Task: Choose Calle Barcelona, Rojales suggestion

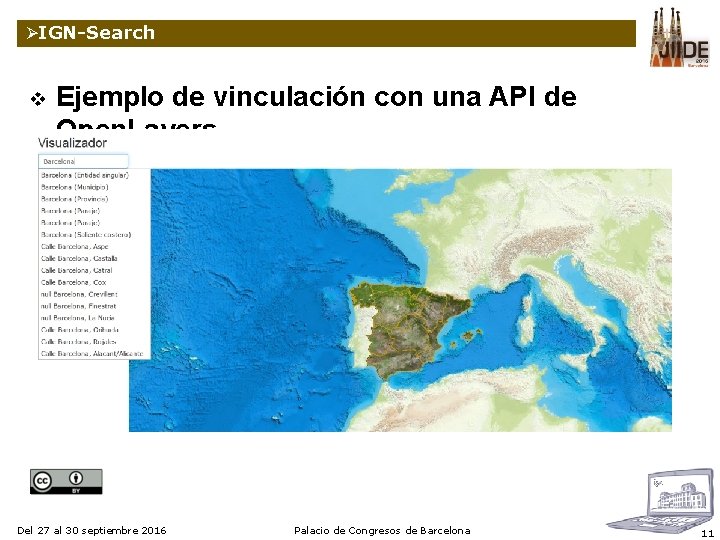Action: [x=79, y=342]
